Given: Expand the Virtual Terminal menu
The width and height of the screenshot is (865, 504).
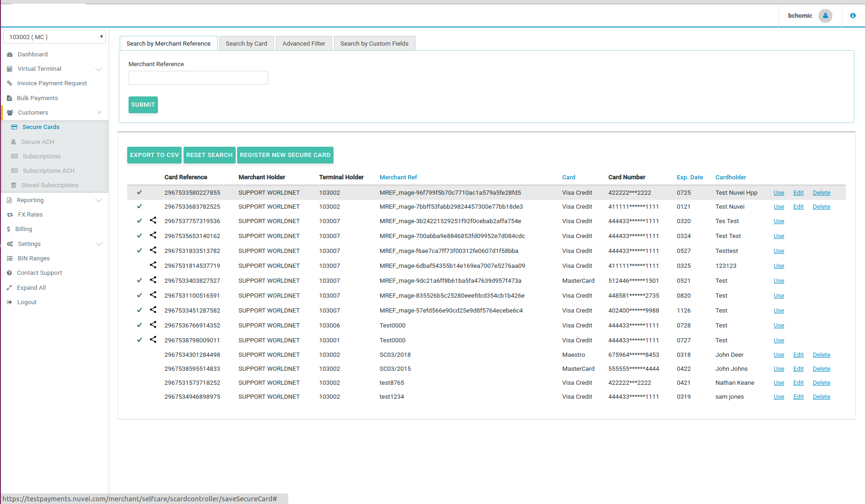Looking at the screenshot, I should point(98,69).
